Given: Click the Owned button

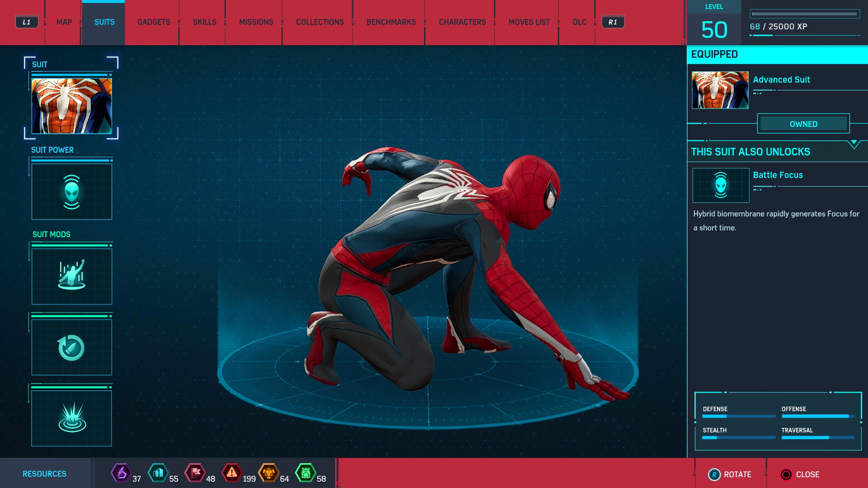Looking at the screenshot, I should pyautogui.click(x=803, y=124).
